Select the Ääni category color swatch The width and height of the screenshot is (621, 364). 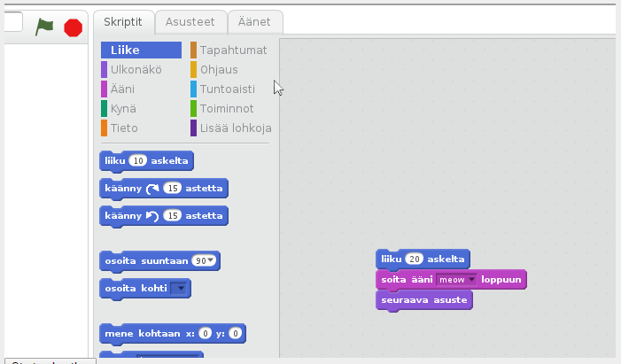tap(105, 89)
